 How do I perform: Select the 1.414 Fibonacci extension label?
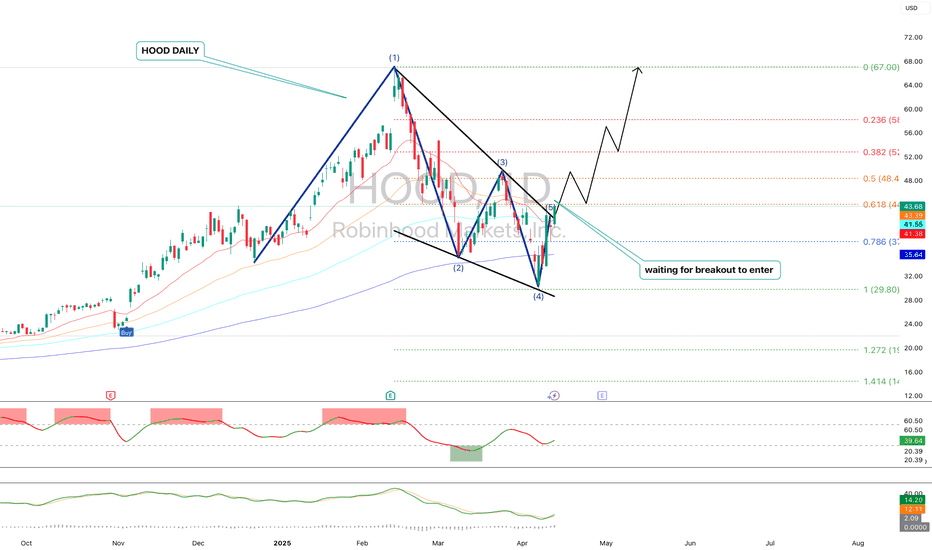point(881,382)
